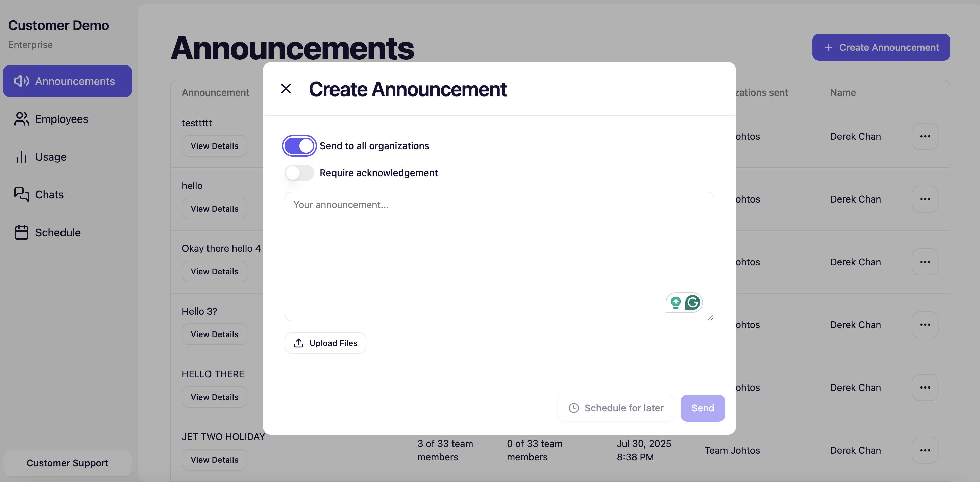Expand the ellipsis menu on Hello 3? row
The image size is (980, 482).
point(925,325)
